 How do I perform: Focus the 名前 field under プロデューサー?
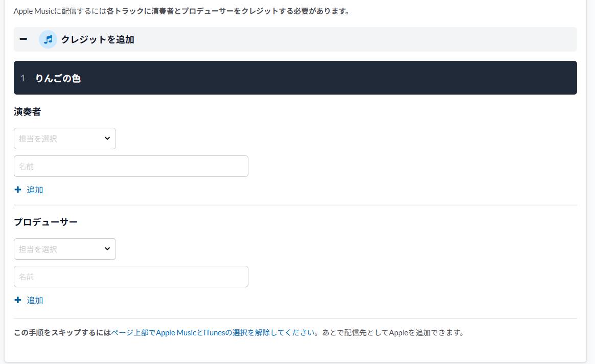click(131, 277)
